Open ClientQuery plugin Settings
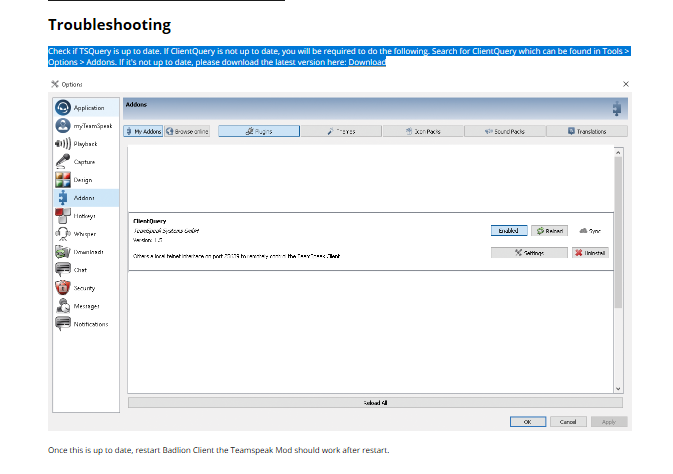Image resolution: width=673 pixels, height=474 pixels. click(529, 253)
